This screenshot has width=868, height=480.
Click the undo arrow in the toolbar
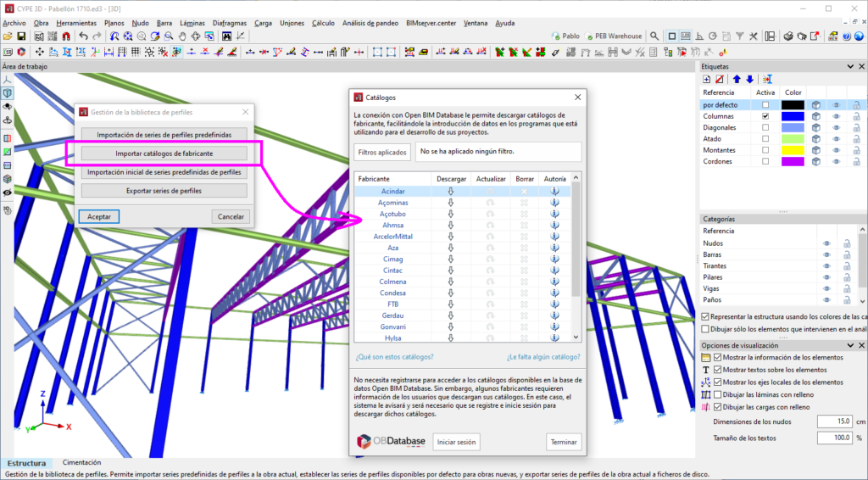(82, 36)
